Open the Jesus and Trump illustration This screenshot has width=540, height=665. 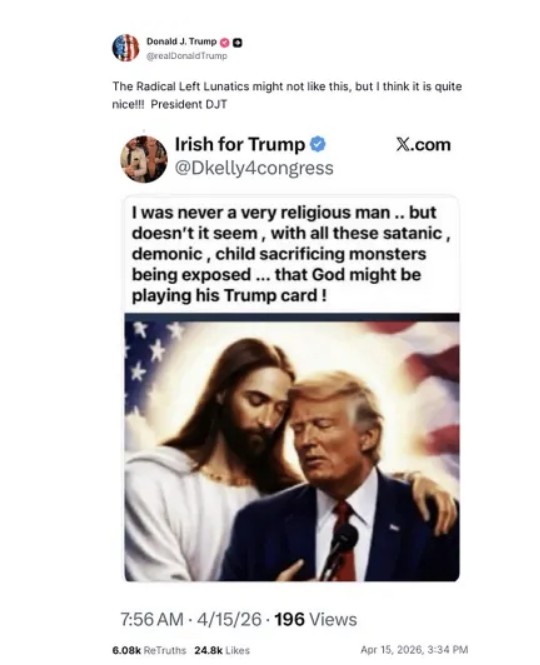click(292, 447)
